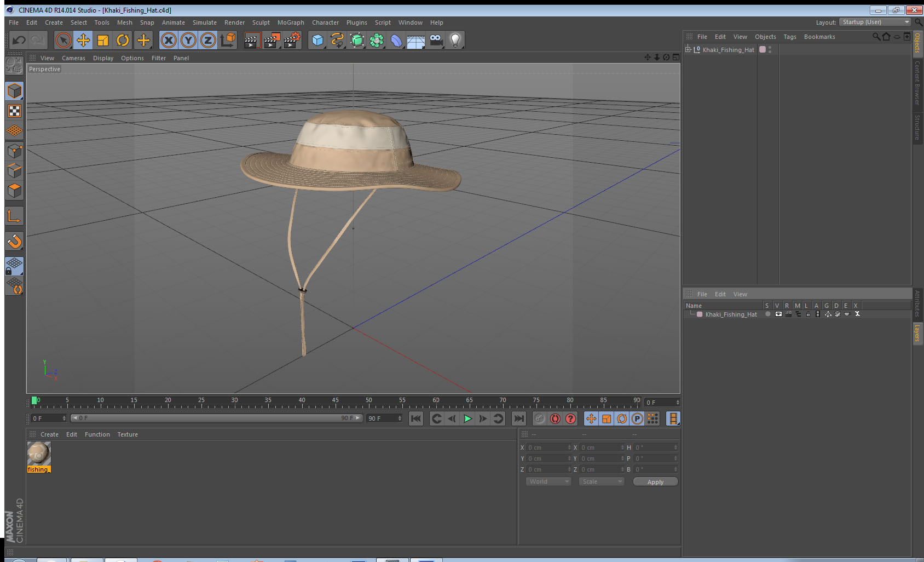Screen dimensions: 924x562
Task: Select Polygons mode in left toolbar
Action: pyautogui.click(x=14, y=190)
